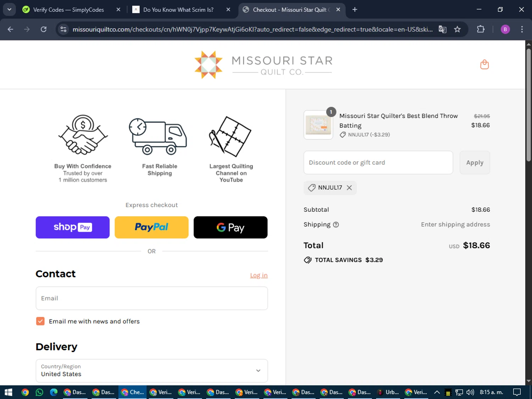Image resolution: width=532 pixels, height=399 pixels.
Task: Show hidden system tray icons
Action: pyautogui.click(x=437, y=392)
